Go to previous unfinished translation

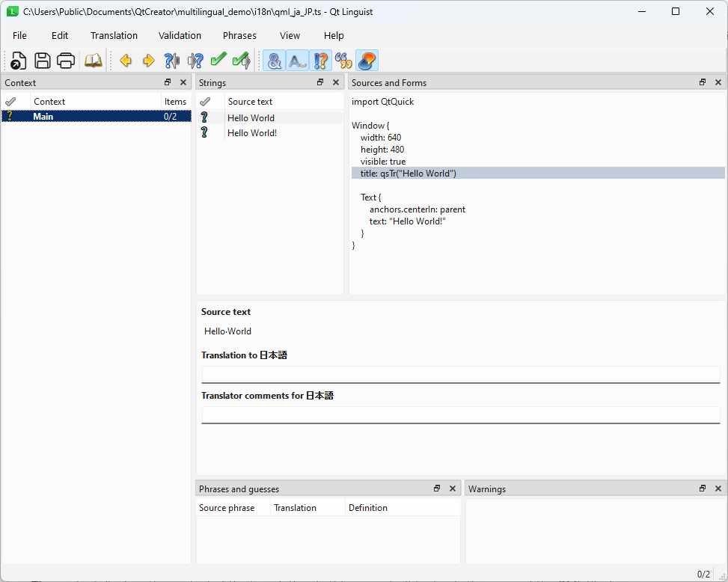coord(171,61)
